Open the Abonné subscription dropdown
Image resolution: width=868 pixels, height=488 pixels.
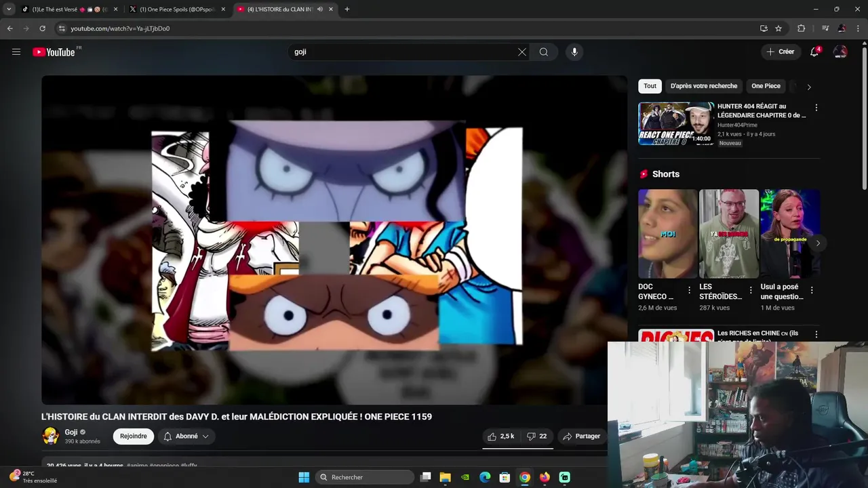(186, 436)
